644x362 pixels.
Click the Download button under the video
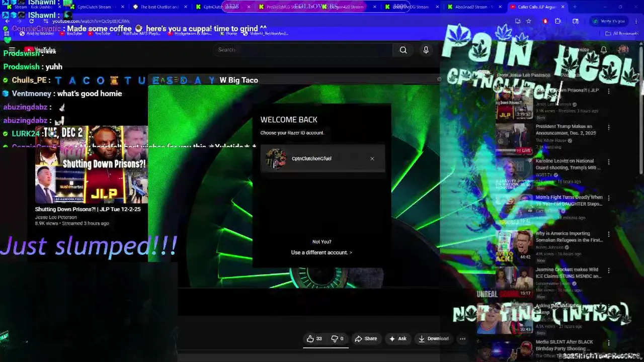click(433, 339)
